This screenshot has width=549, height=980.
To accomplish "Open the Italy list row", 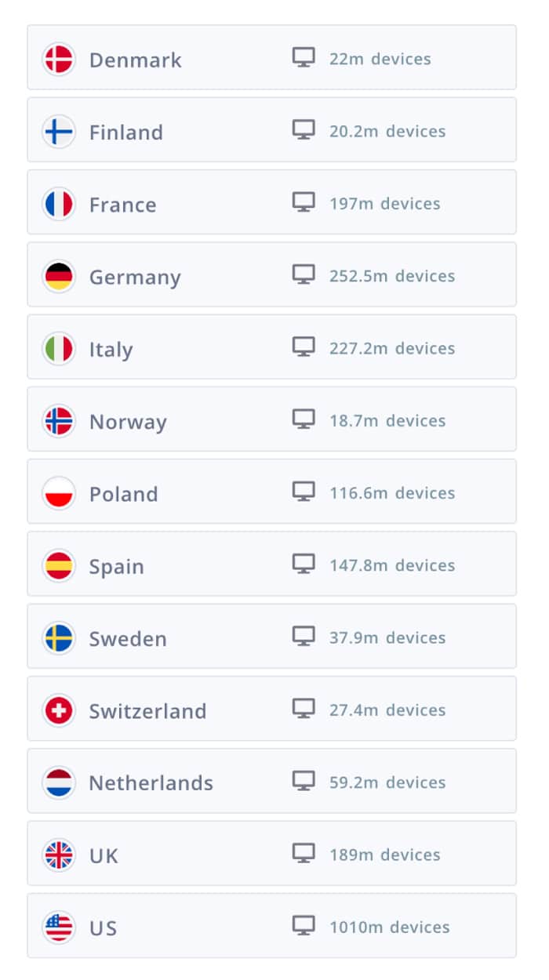I will pyautogui.click(x=272, y=347).
